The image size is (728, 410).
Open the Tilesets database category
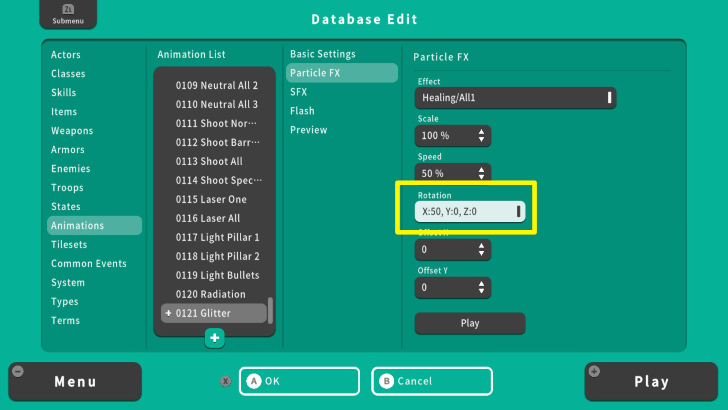click(69, 245)
